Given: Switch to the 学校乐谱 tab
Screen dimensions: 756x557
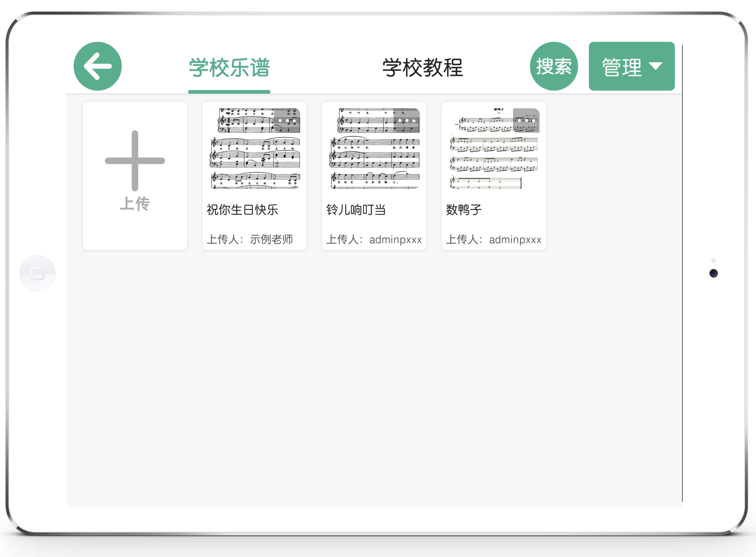Looking at the screenshot, I should [229, 67].
